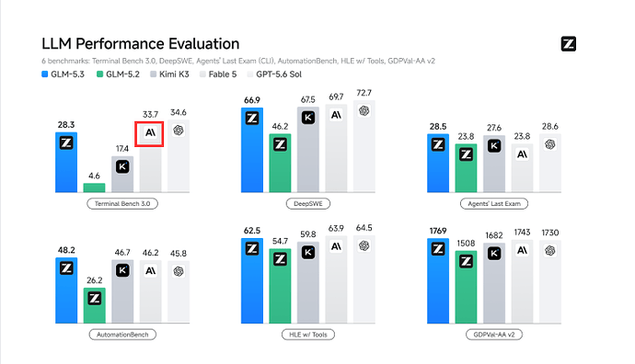Click the blue GLM-5.3 legend swatch
The image size is (635, 364).
tap(44, 74)
